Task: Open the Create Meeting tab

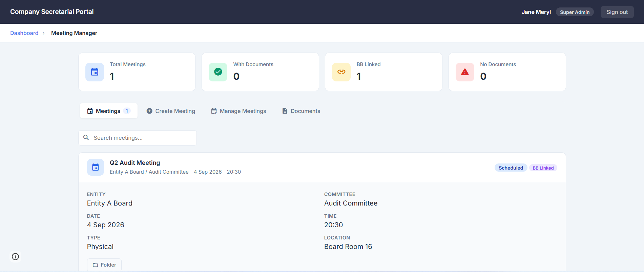Action: click(x=171, y=111)
